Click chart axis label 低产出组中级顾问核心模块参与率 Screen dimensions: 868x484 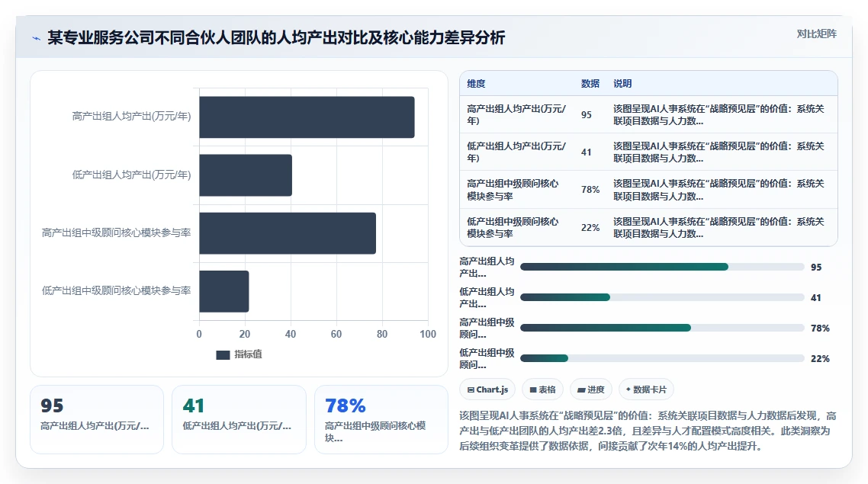tap(116, 290)
